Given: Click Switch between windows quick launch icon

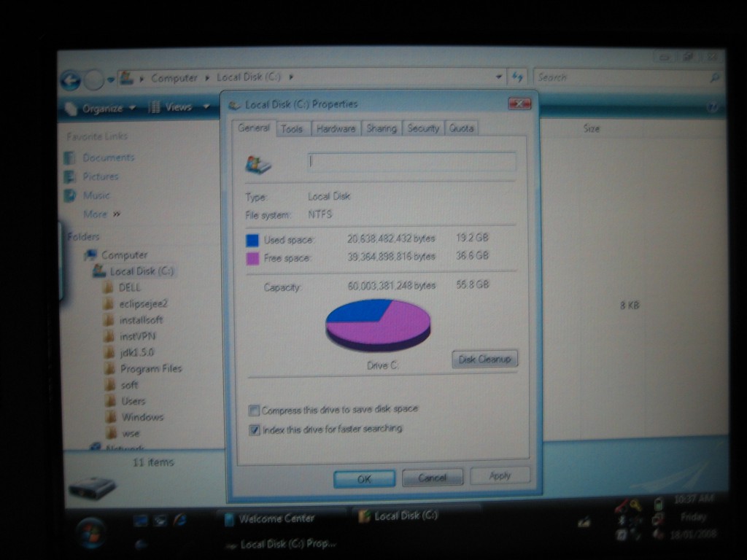Looking at the screenshot, I should click(160, 521).
